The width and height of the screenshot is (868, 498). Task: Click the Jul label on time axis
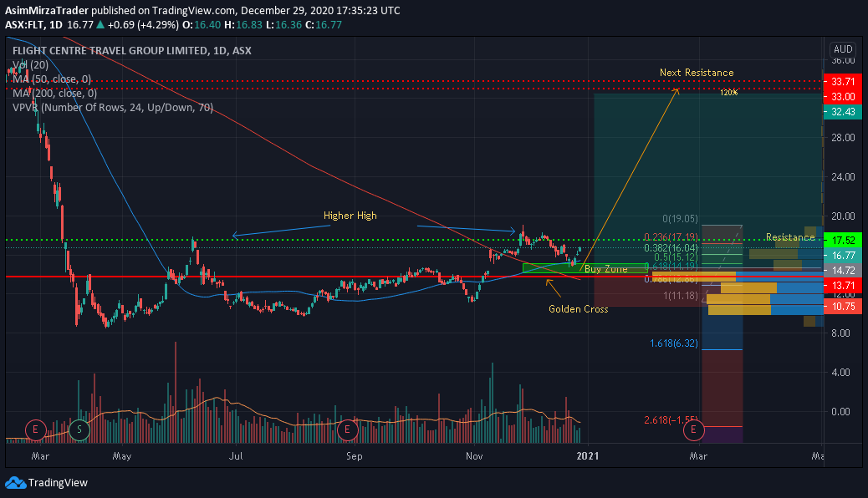[236, 456]
